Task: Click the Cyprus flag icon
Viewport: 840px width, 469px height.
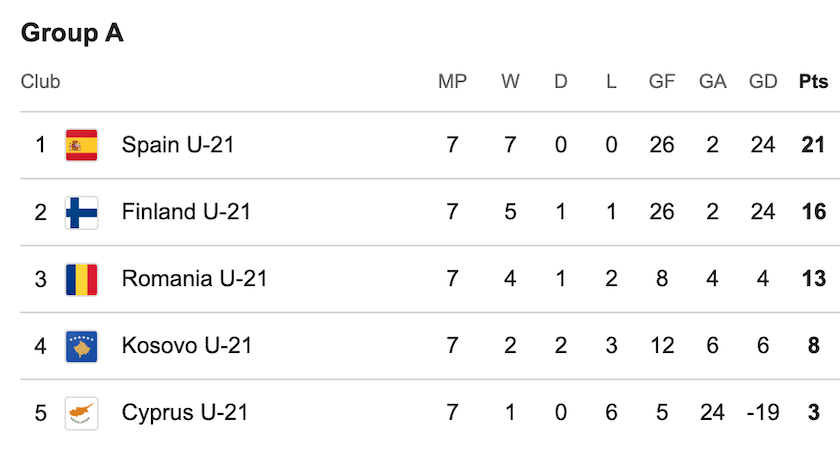Action: tap(81, 413)
